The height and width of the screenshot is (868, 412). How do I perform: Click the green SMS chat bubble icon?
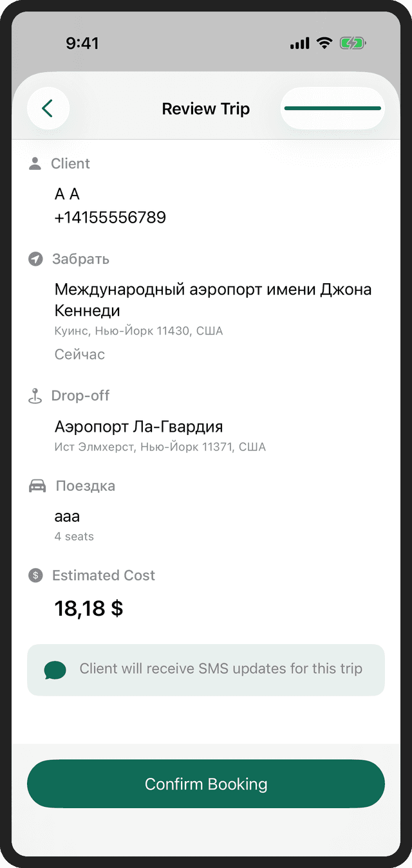tap(55, 669)
